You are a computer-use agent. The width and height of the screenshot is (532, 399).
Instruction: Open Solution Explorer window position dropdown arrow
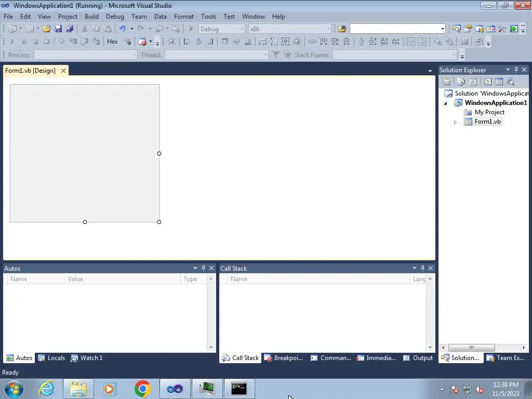[x=508, y=70]
